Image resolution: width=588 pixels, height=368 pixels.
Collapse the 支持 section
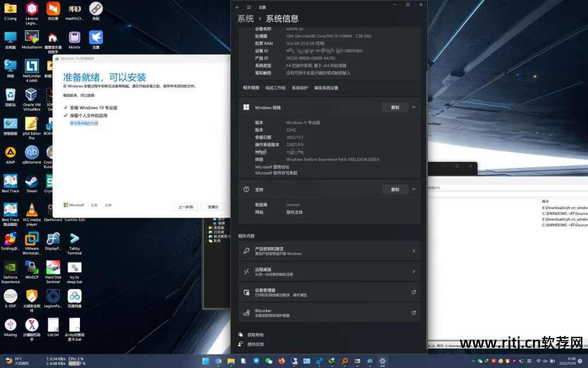pos(414,189)
